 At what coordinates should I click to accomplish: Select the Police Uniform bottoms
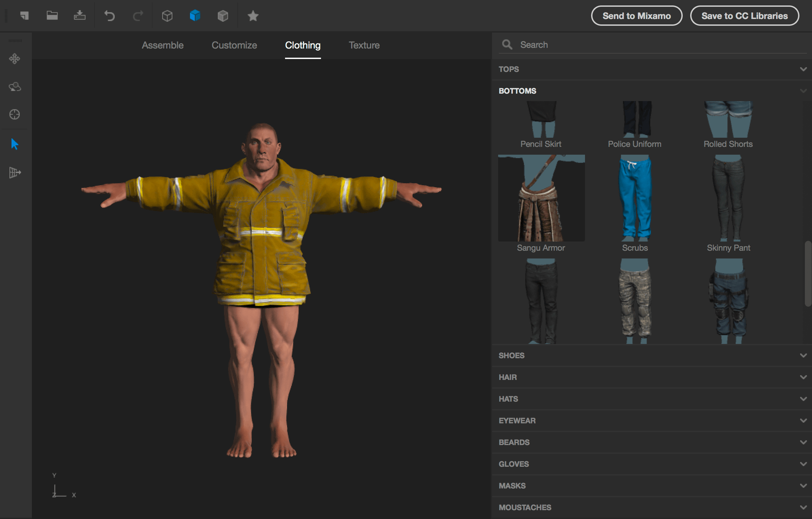click(x=635, y=119)
